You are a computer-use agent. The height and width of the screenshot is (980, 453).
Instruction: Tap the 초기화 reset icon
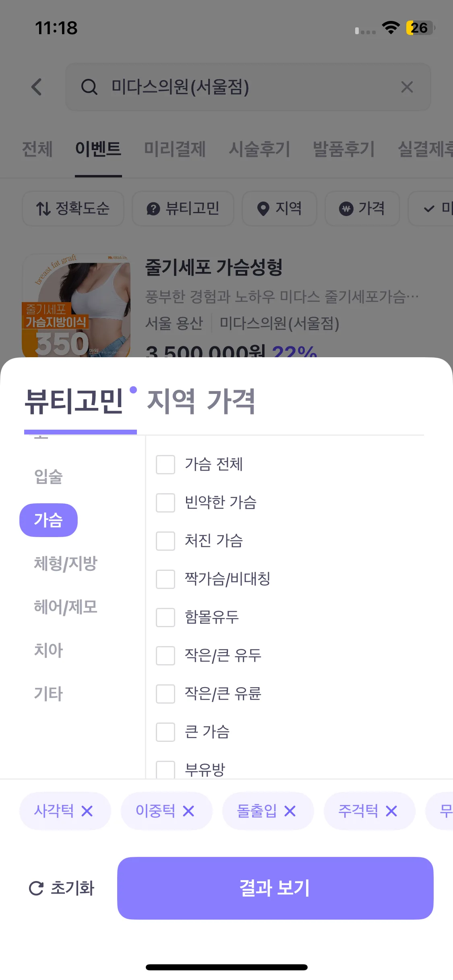click(36, 888)
